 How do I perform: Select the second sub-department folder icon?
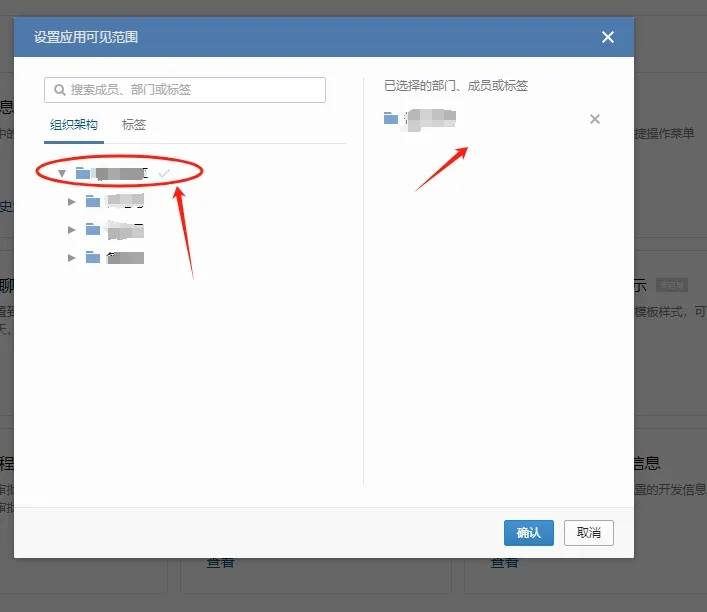[x=93, y=229]
